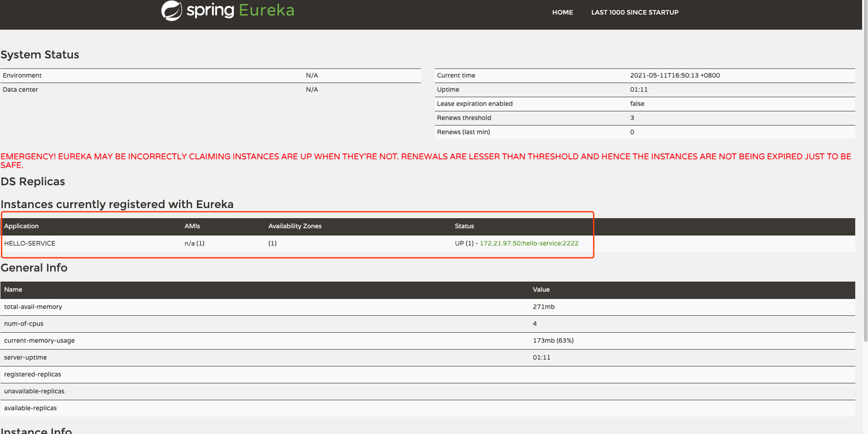
Task: Select the Renews threshold value 3
Action: [x=632, y=118]
